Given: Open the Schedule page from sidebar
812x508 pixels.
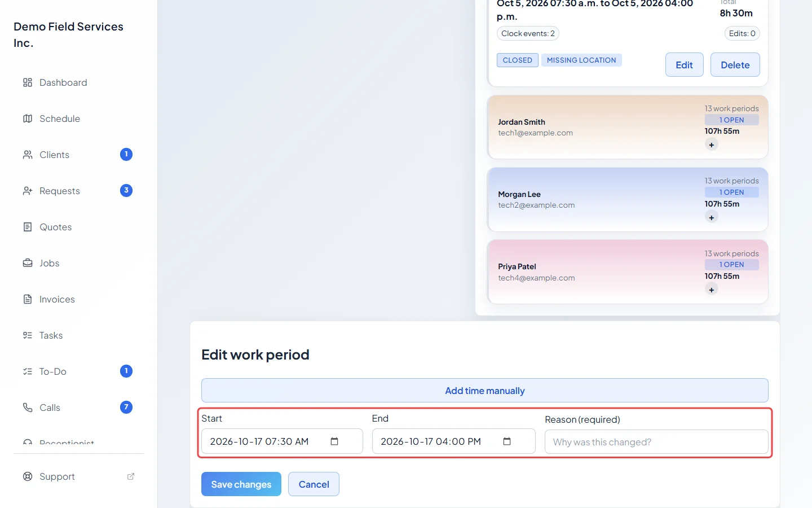Looking at the screenshot, I should [x=78, y=119].
